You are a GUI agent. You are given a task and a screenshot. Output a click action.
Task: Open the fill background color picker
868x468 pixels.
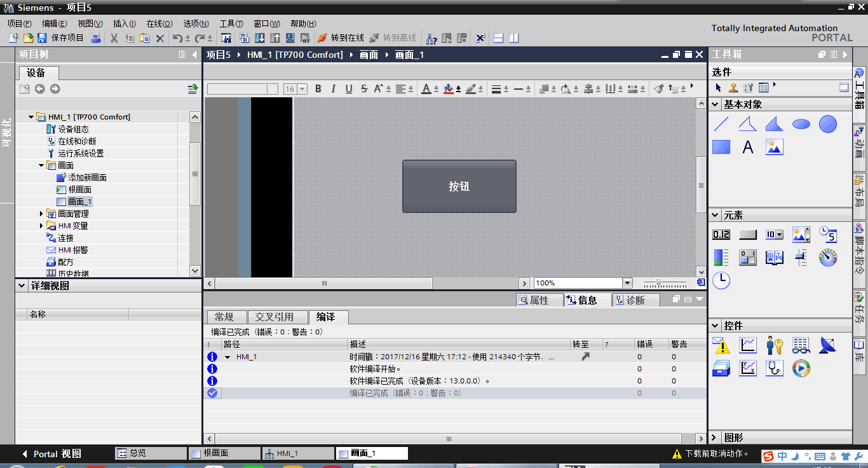[x=449, y=89]
